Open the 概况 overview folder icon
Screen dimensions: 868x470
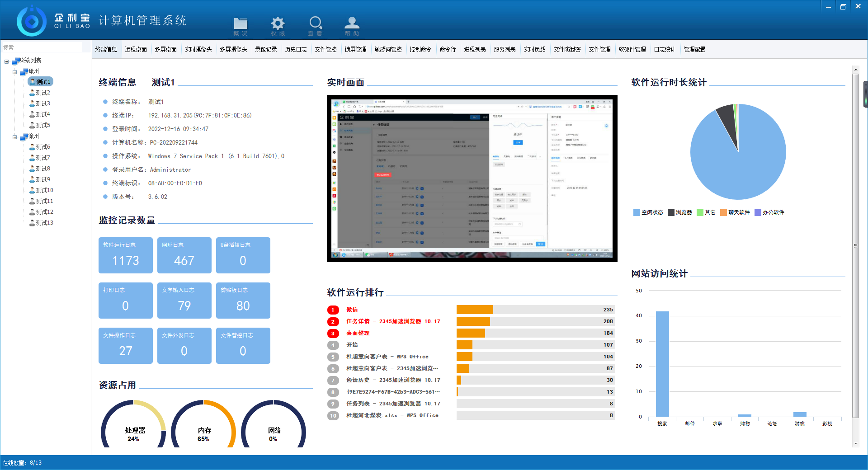(x=241, y=24)
